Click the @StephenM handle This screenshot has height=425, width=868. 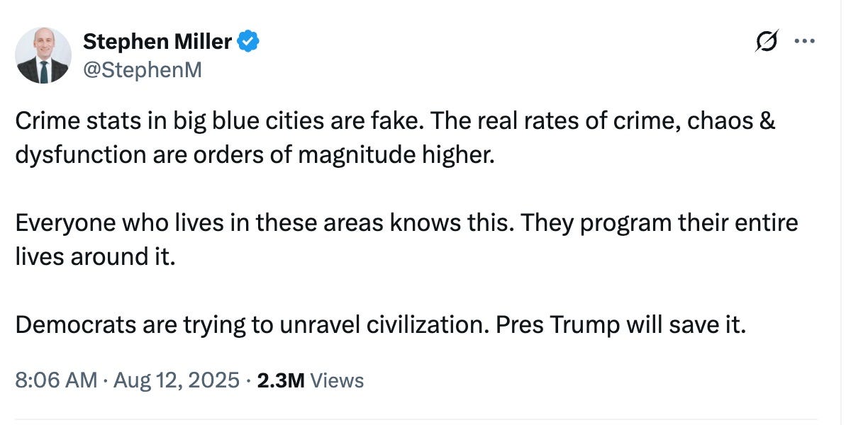pos(143,69)
